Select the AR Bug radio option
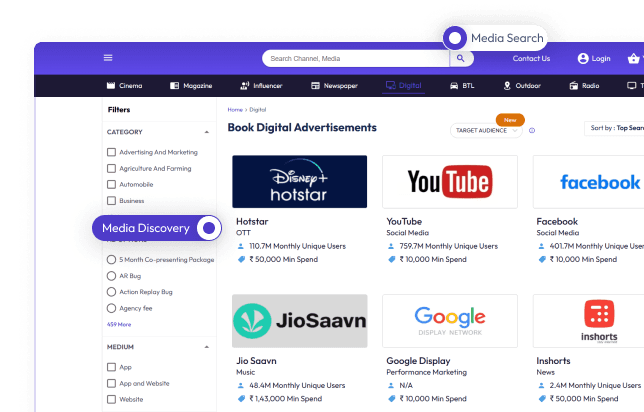This screenshot has height=412, width=644. click(x=111, y=276)
